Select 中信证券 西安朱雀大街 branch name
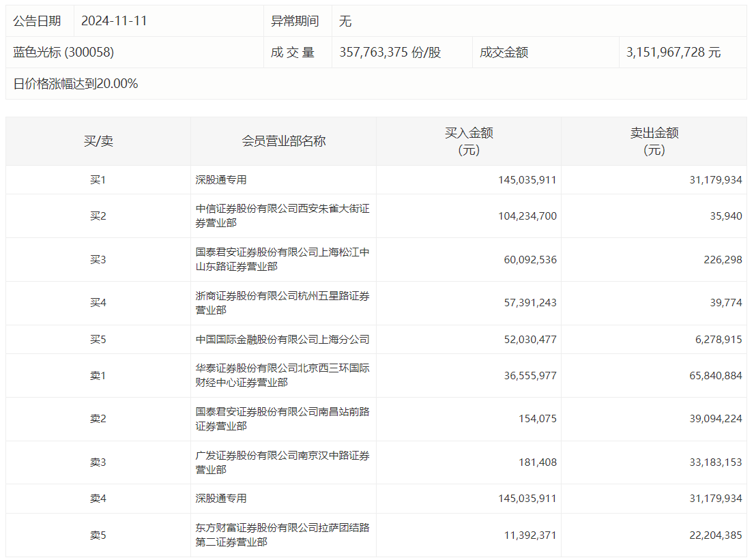The width and height of the screenshot is (754, 560). tap(282, 216)
